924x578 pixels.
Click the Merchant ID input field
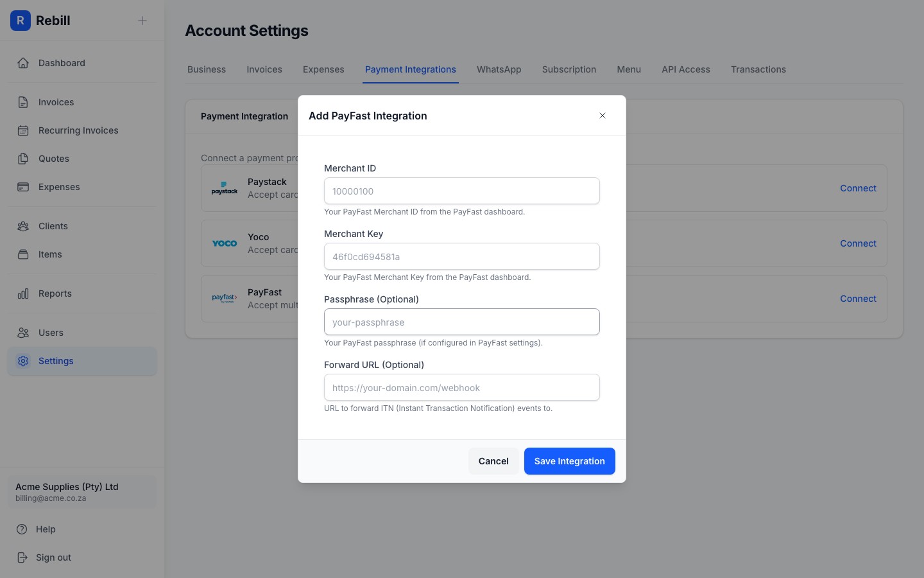(461, 191)
